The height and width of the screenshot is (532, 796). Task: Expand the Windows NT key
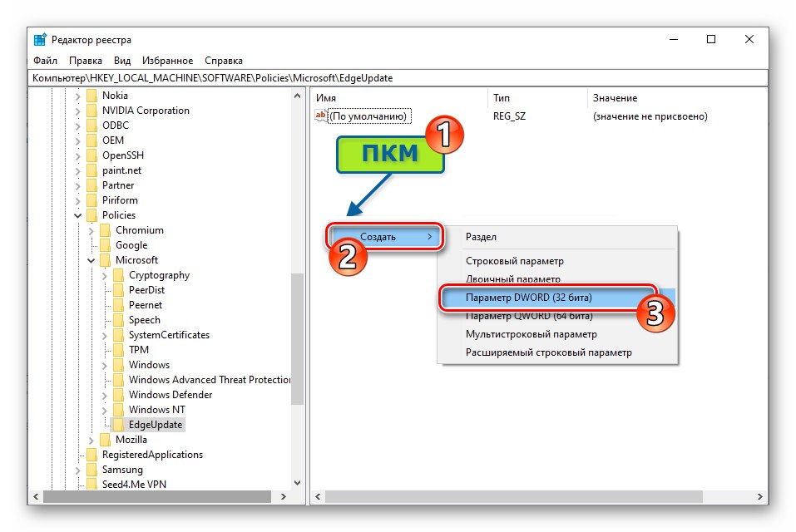tap(104, 411)
